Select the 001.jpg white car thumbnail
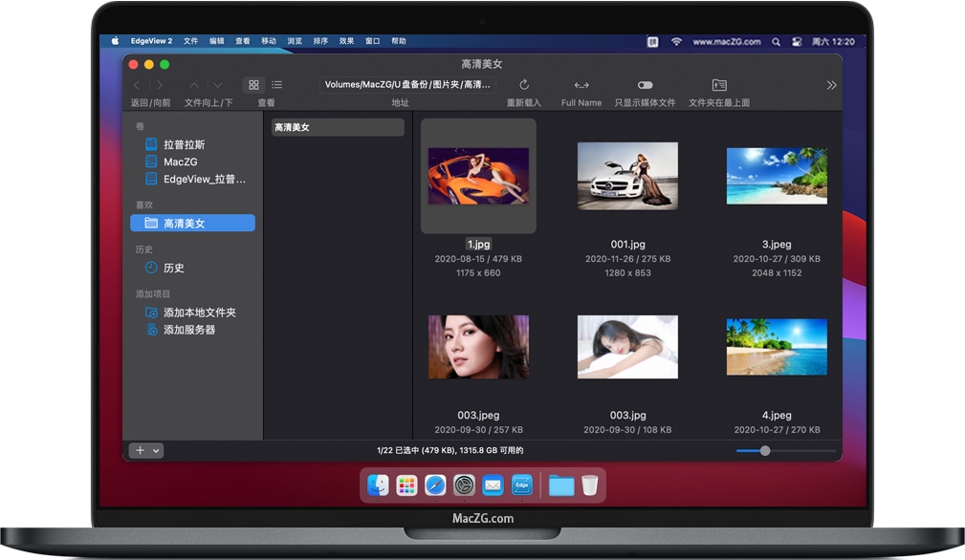 point(627,176)
